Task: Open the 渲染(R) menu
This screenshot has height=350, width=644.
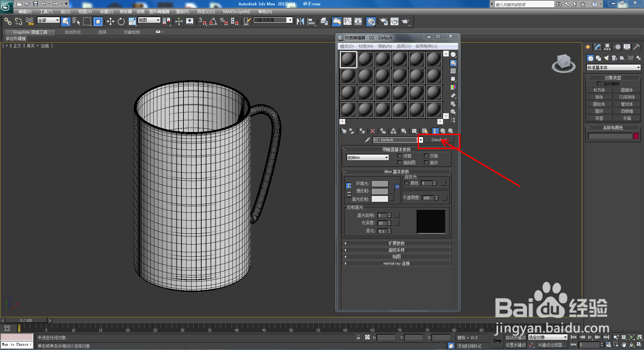Action: [x=182, y=11]
